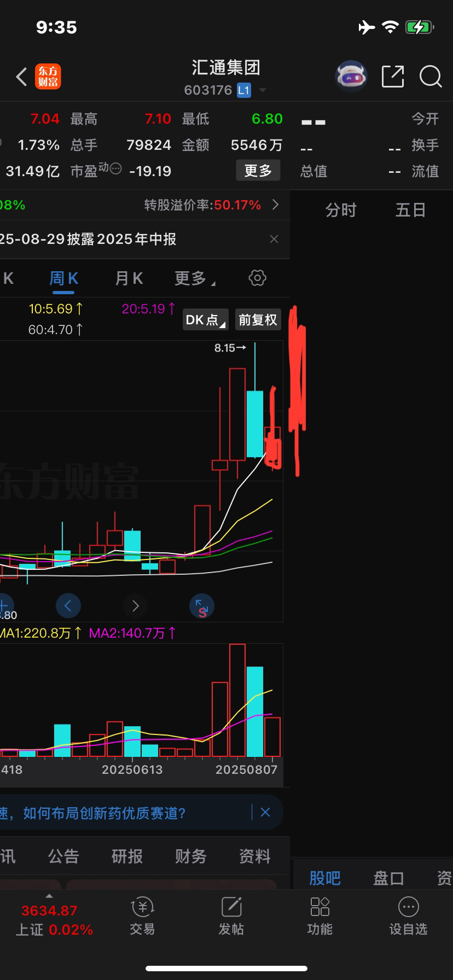Move chart left with arrow button

click(x=68, y=605)
